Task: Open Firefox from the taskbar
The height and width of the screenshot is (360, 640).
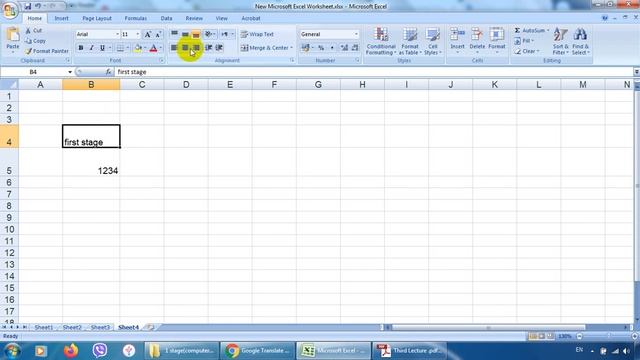Action: pos(71,351)
